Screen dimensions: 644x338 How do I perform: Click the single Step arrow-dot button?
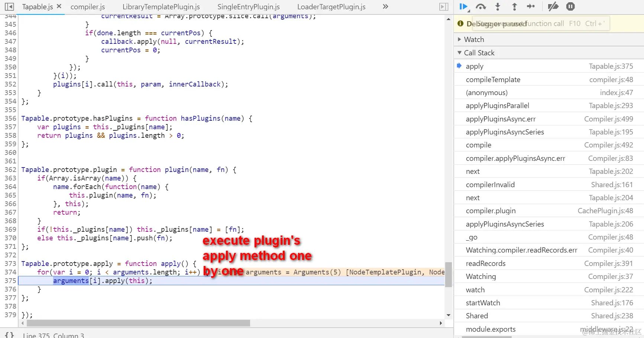531,7
